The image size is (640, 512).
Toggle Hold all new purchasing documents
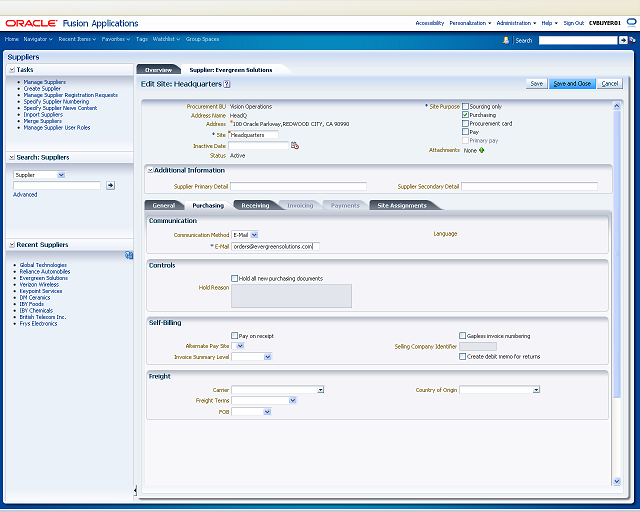(234, 278)
